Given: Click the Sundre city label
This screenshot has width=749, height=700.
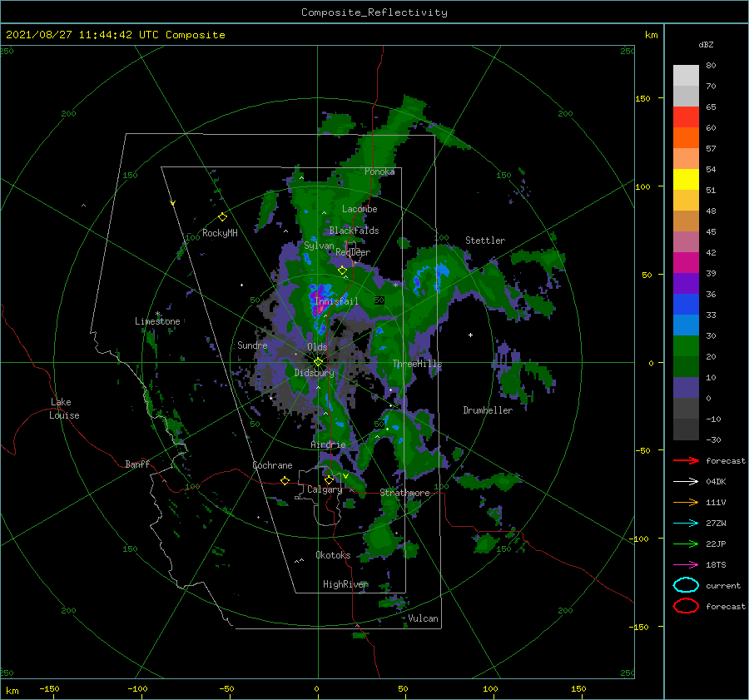Looking at the screenshot, I should pyautogui.click(x=252, y=345).
